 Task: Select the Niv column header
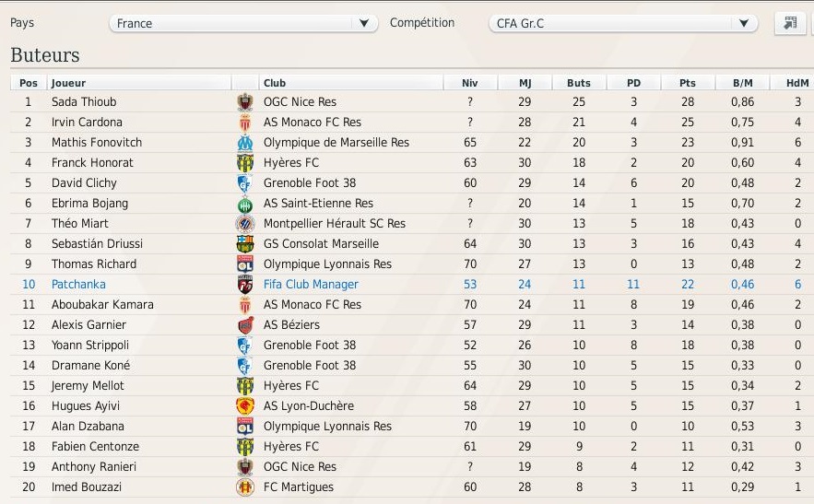coord(470,83)
